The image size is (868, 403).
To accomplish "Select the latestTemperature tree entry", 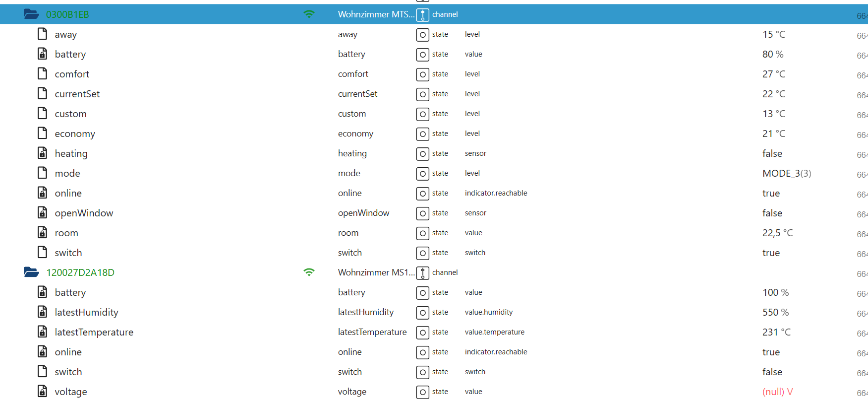I will (94, 332).
